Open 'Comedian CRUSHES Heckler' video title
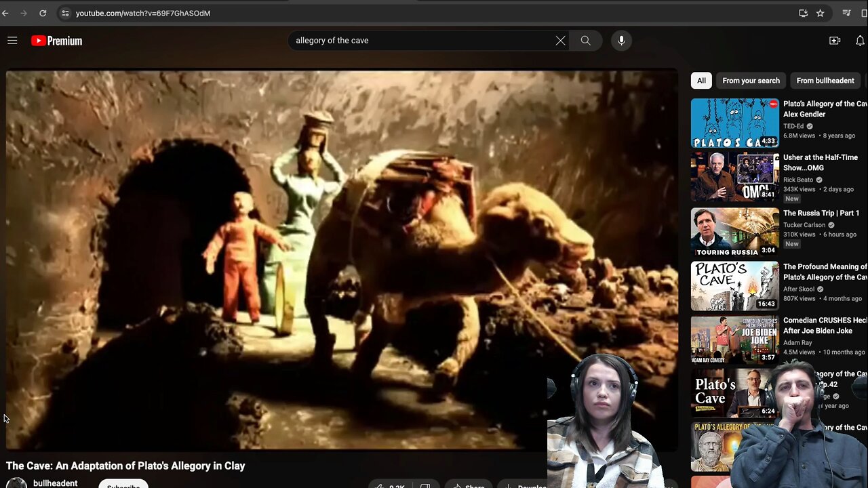This screenshot has height=488, width=868. point(825,325)
